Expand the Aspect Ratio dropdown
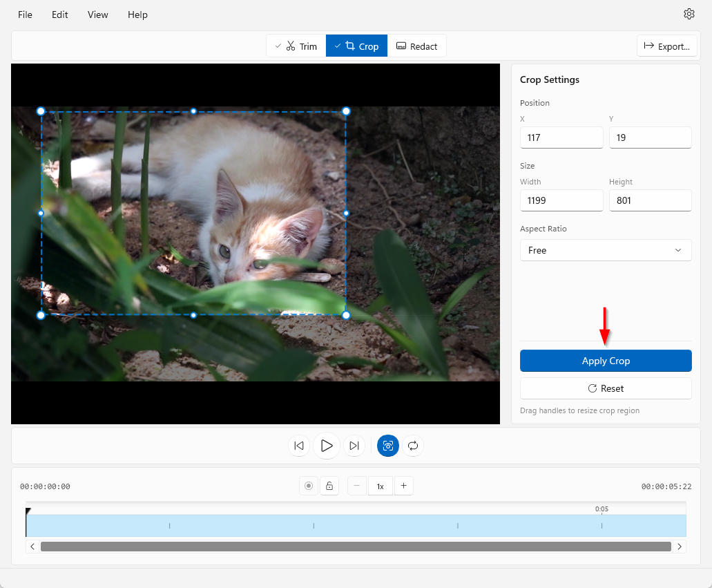This screenshot has height=588, width=712. click(606, 250)
